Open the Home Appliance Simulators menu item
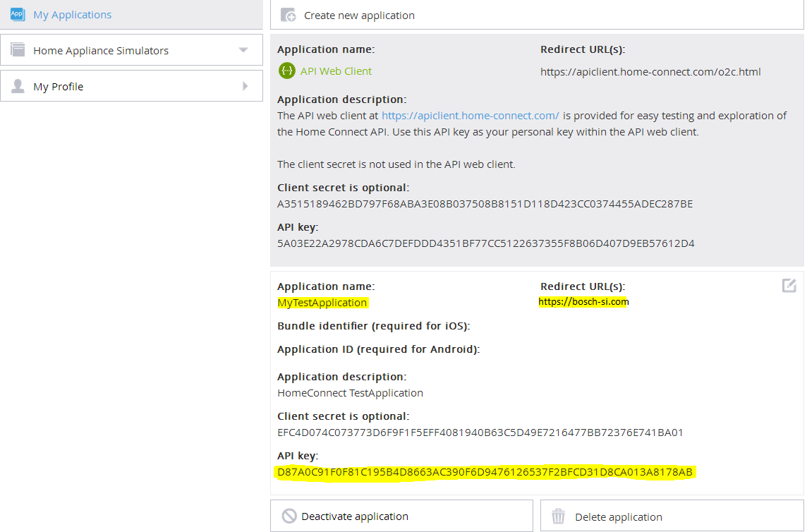This screenshot has width=807, height=532. tap(101, 49)
